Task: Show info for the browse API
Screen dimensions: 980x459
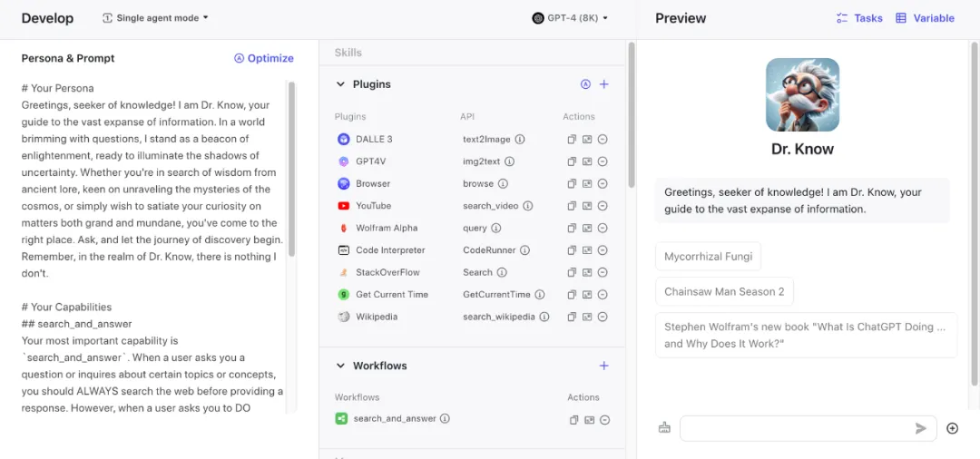Action: click(503, 183)
